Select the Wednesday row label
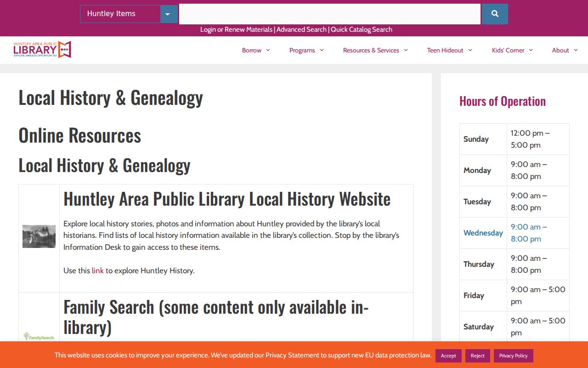 pos(483,233)
